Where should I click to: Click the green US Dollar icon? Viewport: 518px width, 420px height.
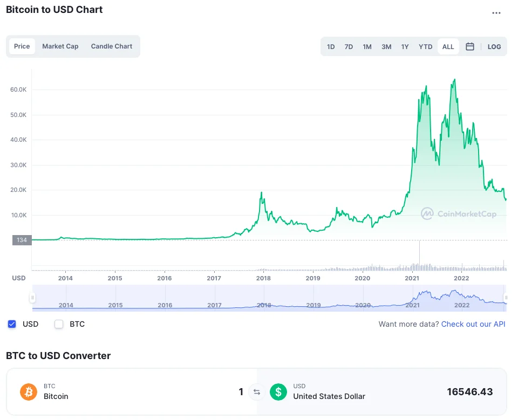click(x=278, y=392)
